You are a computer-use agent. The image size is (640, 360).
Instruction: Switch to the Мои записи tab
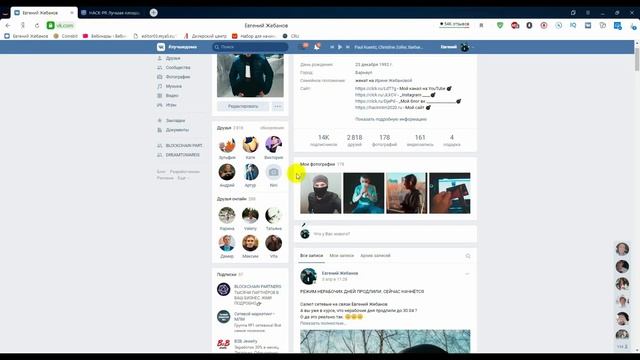tap(342, 256)
